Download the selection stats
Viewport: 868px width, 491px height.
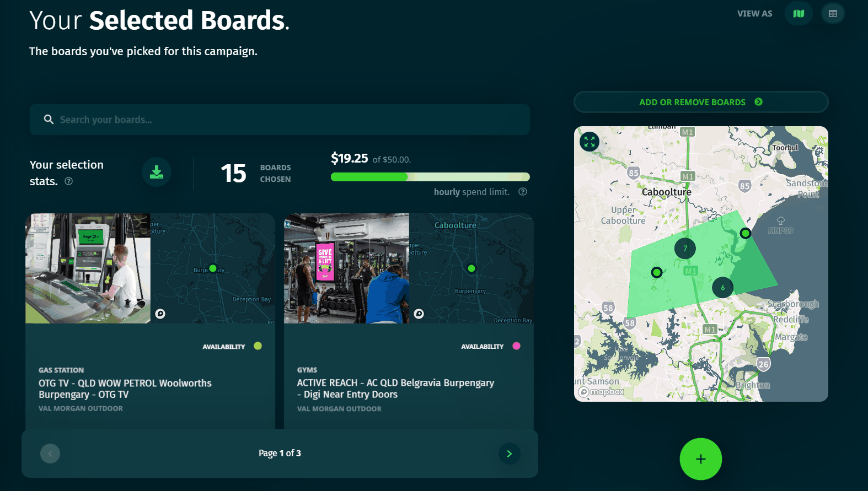157,172
